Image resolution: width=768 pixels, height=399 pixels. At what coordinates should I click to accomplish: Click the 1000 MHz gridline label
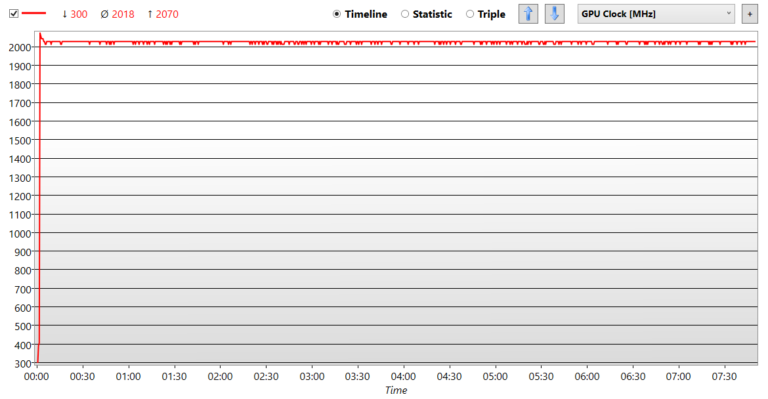point(20,234)
